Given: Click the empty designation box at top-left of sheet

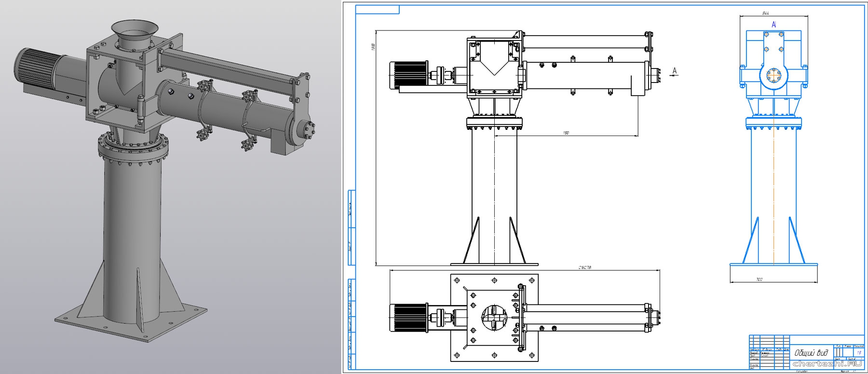Looking at the screenshot, I should pos(378,10).
